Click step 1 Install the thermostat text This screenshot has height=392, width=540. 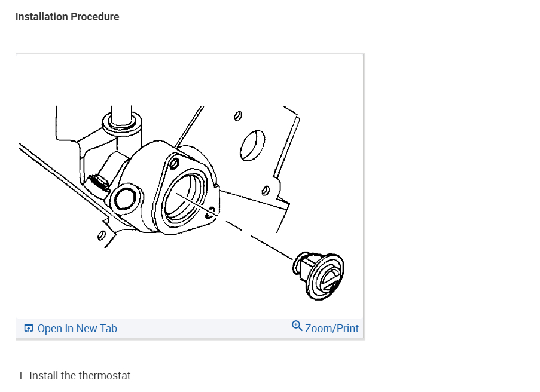(76, 375)
